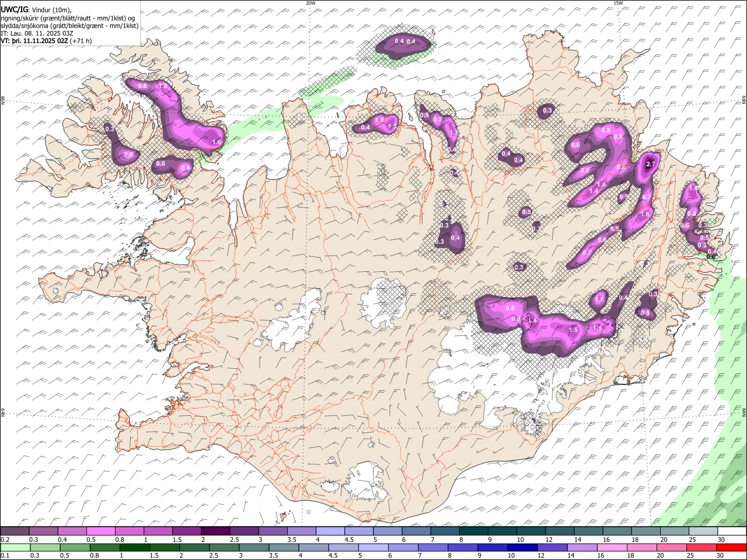The image size is (747, 560).
Task: Click the dark blue swatch labeled 10 in bottom legend
Action: (522, 548)
